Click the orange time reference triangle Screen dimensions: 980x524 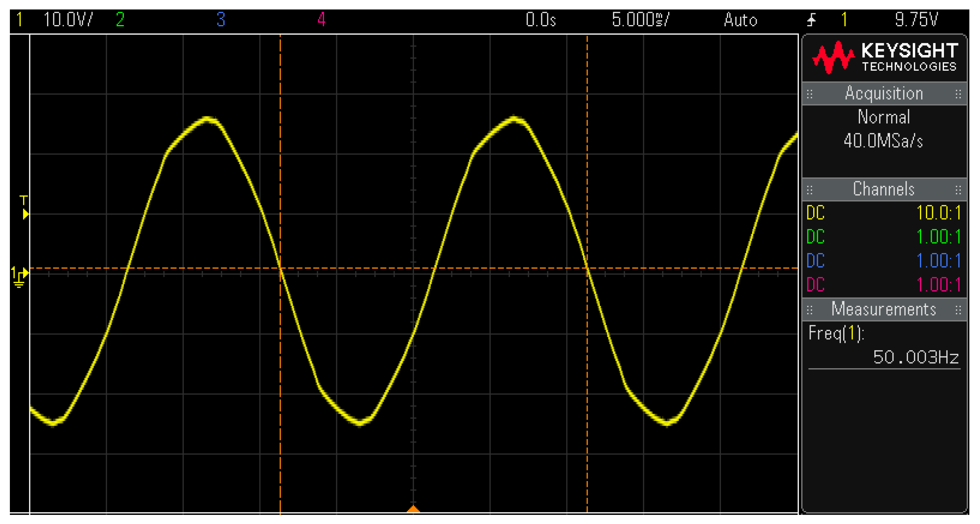click(x=413, y=509)
